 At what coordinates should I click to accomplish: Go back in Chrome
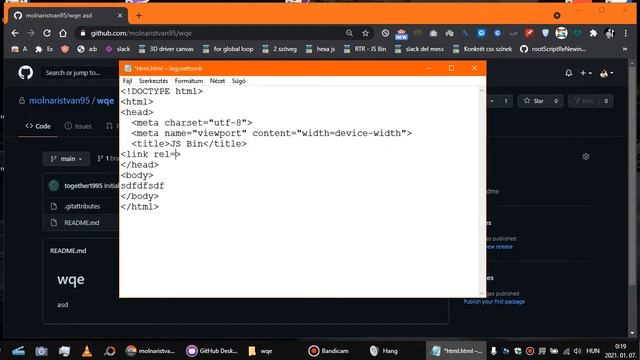15,33
